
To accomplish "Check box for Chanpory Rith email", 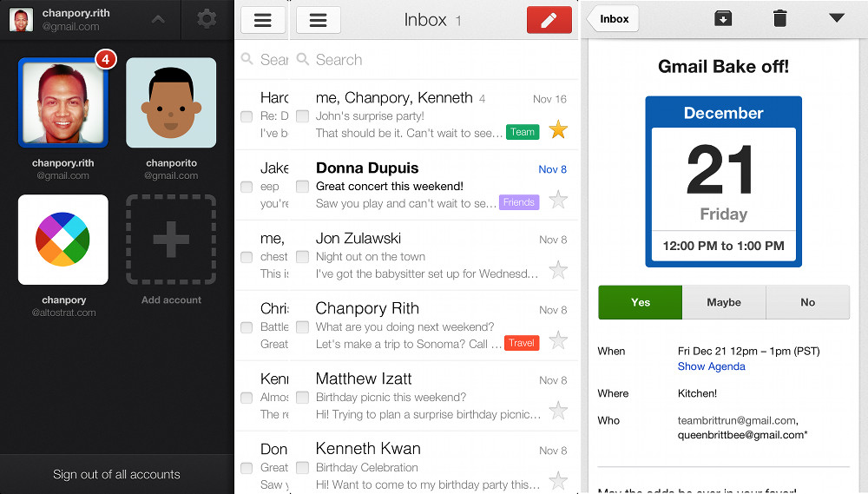I will click(x=302, y=327).
